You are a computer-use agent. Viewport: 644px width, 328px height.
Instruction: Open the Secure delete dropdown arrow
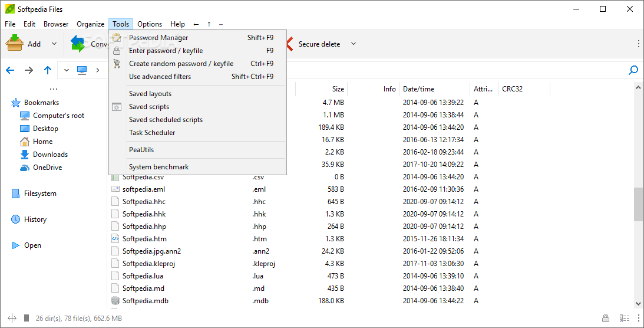pyautogui.click(x=353, y=44)
